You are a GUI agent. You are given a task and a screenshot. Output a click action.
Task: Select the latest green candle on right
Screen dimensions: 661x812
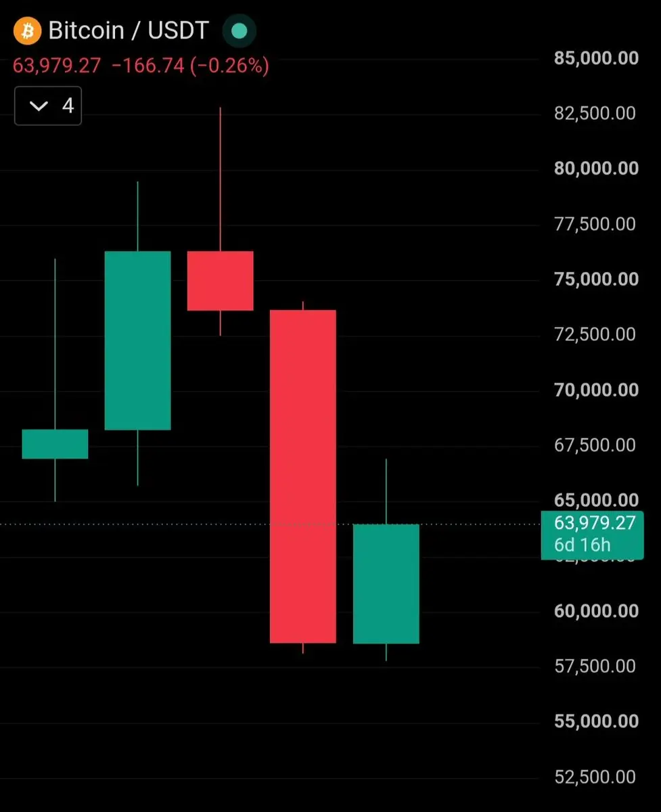tap(386, 584)
